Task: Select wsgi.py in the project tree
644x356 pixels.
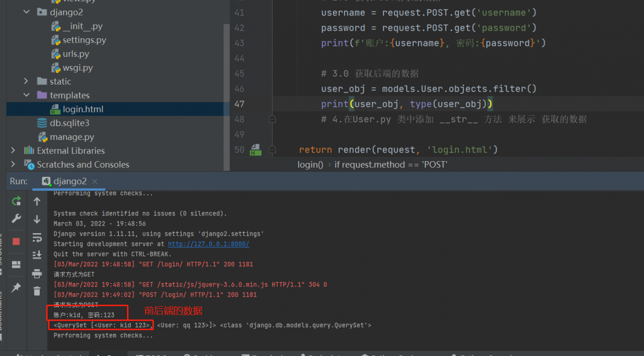Action: pos(77,67)
